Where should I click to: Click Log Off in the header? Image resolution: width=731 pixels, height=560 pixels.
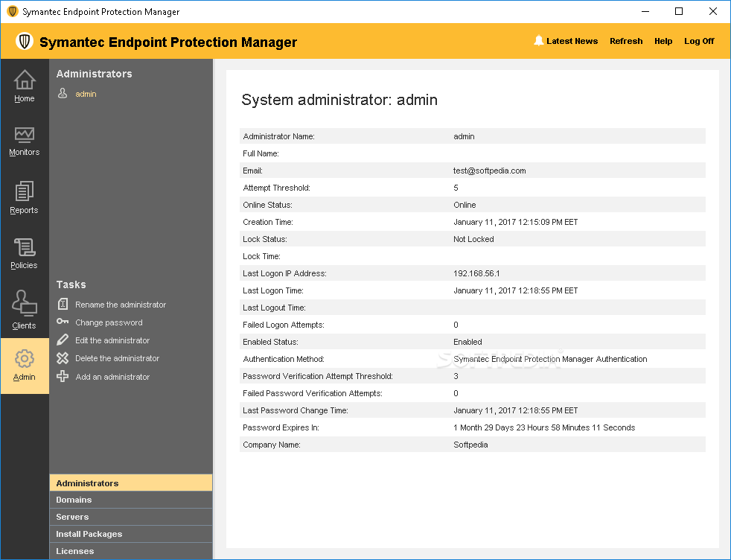click(x=699, y=41)
